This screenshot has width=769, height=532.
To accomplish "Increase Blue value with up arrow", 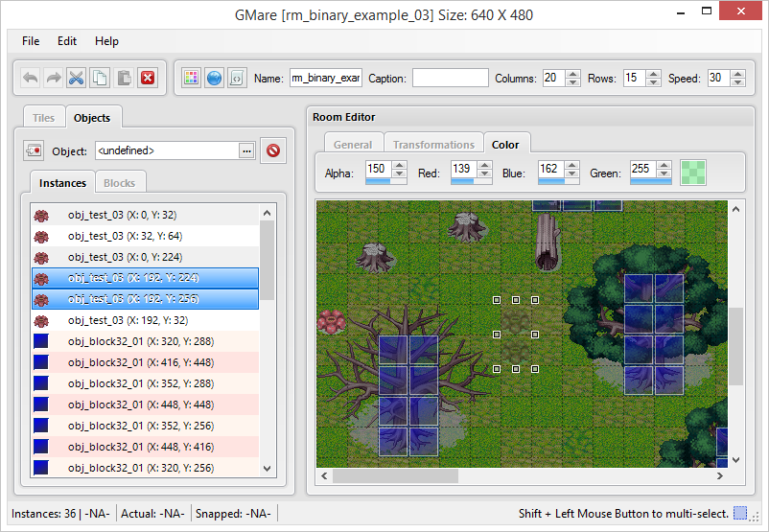I will point(571,165).
